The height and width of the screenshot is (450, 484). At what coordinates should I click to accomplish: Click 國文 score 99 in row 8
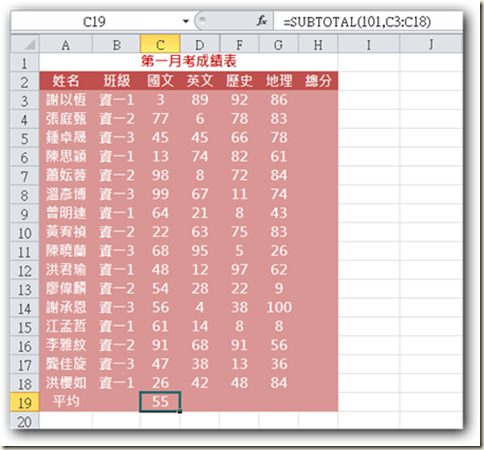point(160,194)
